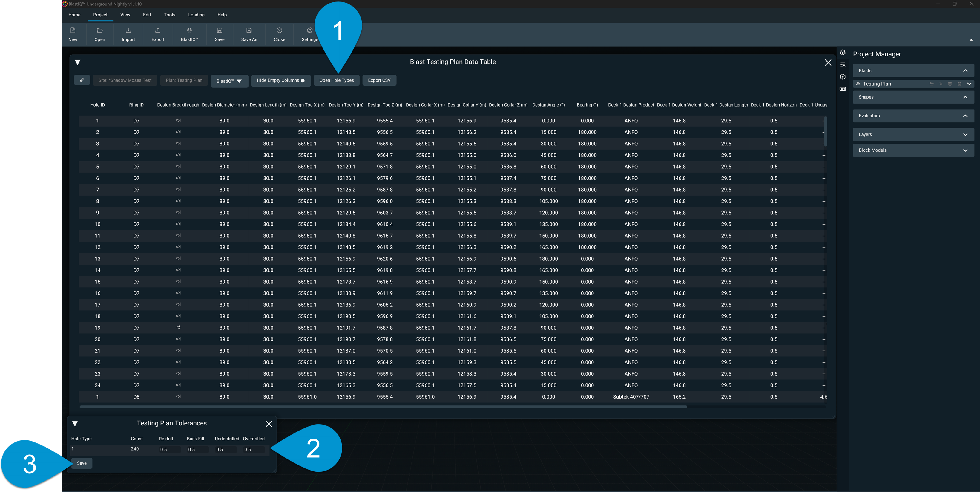The width and height of the screenshot is (980, 492).
Task: Click Plan: Testing Plan button
Action: pyautogui.click(x=184, y=80)
